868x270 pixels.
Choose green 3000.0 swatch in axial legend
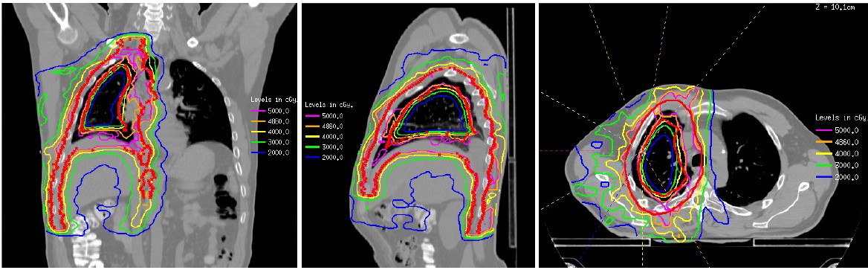point(824,165)
